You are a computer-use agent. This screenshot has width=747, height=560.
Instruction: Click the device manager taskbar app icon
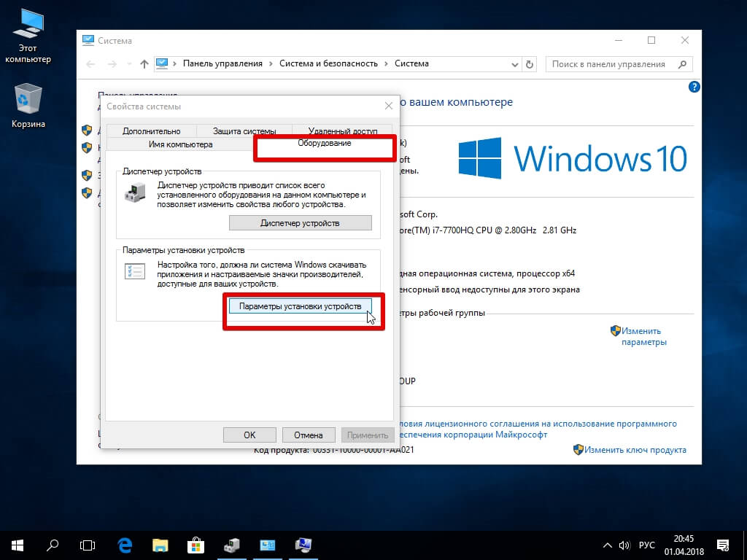tap(231, 545)
